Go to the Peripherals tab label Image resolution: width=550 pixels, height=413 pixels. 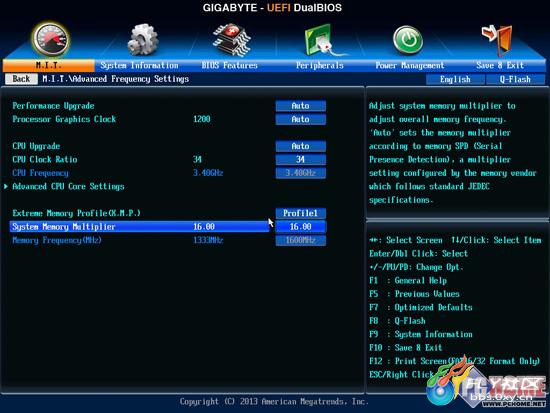[x=320, y=66]
